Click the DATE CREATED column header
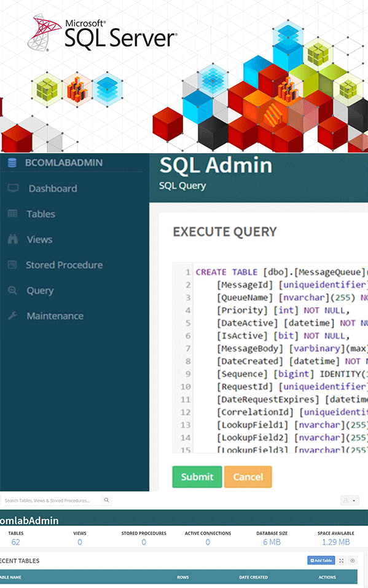The image size is (368, 588). [254, 577]
